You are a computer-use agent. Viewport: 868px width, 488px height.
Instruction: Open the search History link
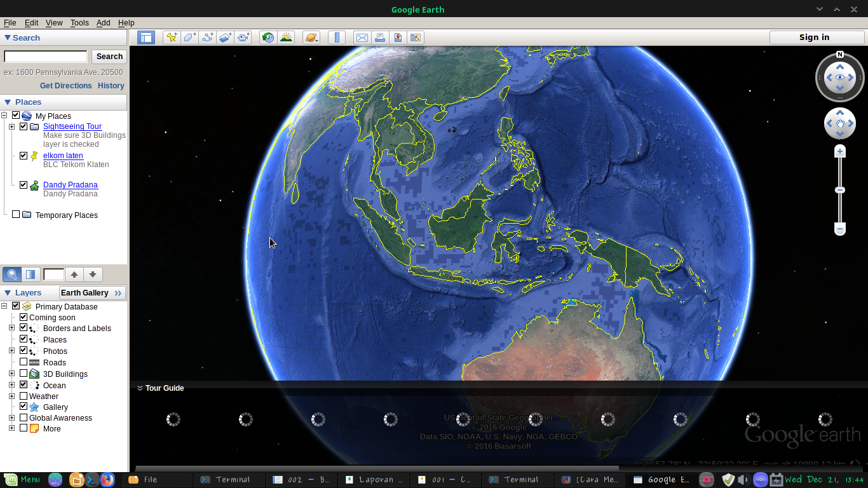point(111,86)
